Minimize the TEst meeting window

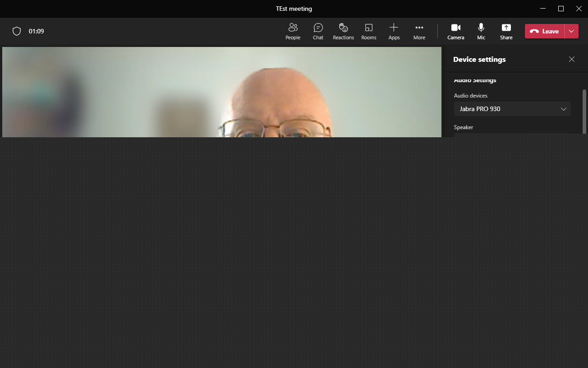coord(543,9)
